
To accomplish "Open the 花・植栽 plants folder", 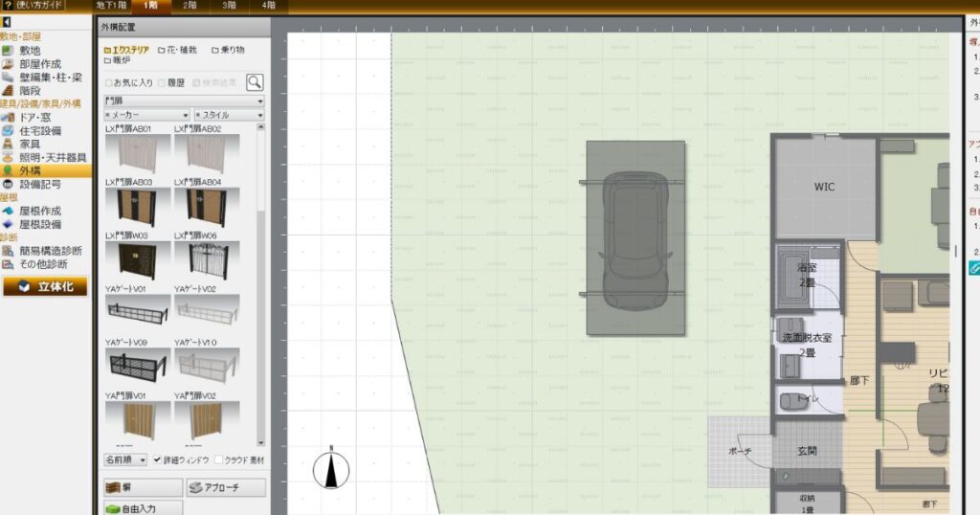I will pos(177,50).
